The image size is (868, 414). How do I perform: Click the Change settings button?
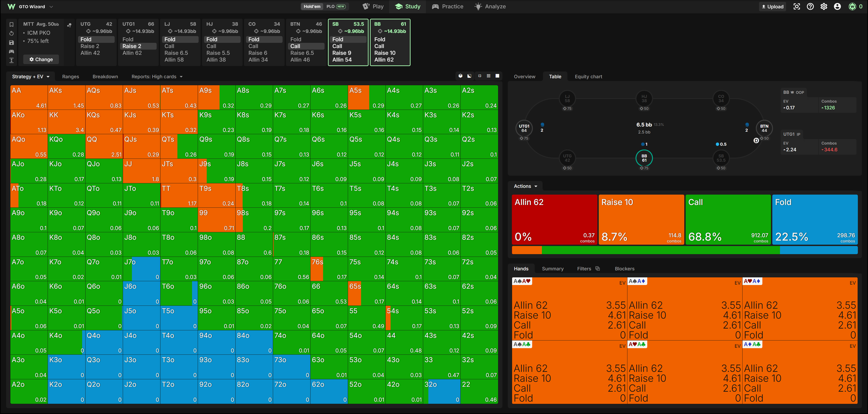click(x=41, y=59)
